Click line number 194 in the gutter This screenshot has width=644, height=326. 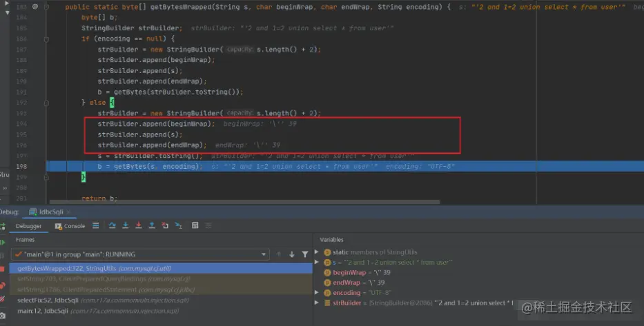pos(21,124)
